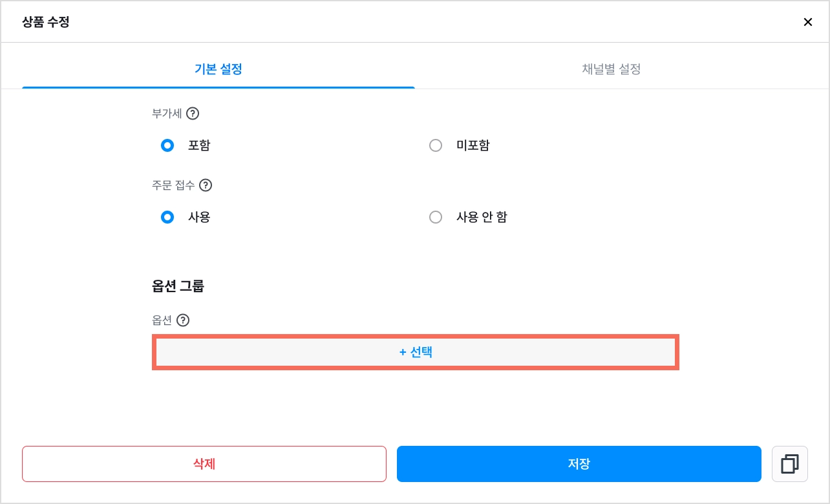Open the help tooltip next to 옵션
Viewport: 830px width, 504px height.
183,320
